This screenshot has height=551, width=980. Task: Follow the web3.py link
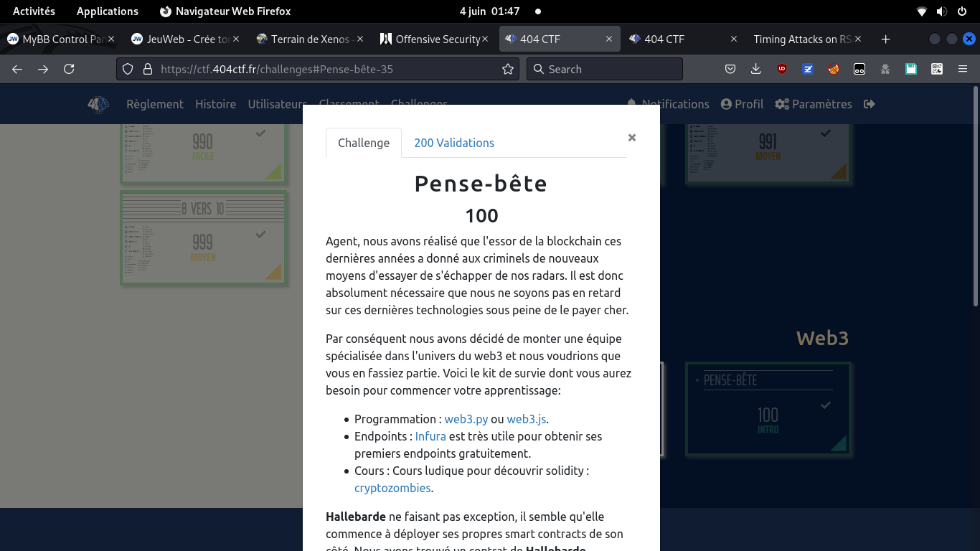click(x=466, y=419)
